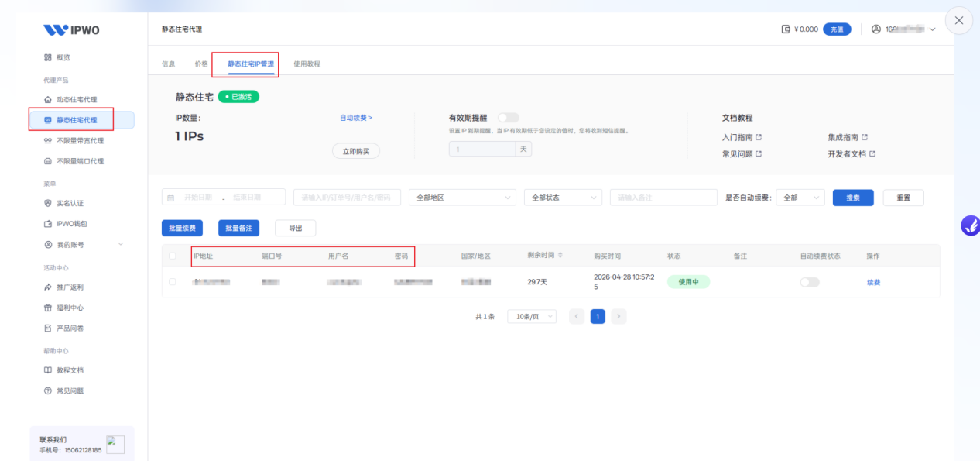Check the IP row checkbox
Viewport: 980px width, 461px height.
(x=172, y=282)
